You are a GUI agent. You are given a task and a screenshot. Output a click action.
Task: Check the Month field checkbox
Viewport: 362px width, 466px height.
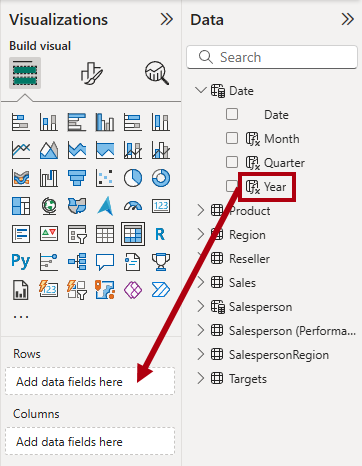(x=232, y=138)
